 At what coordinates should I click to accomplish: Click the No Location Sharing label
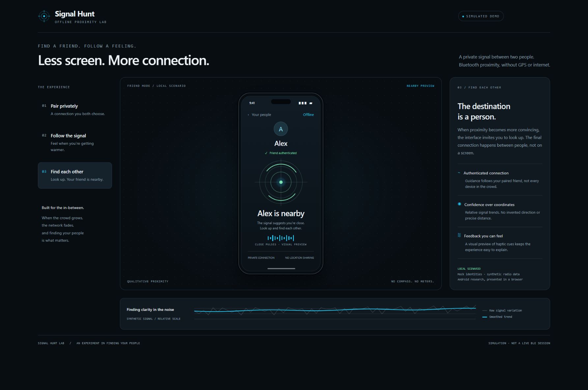299,258
